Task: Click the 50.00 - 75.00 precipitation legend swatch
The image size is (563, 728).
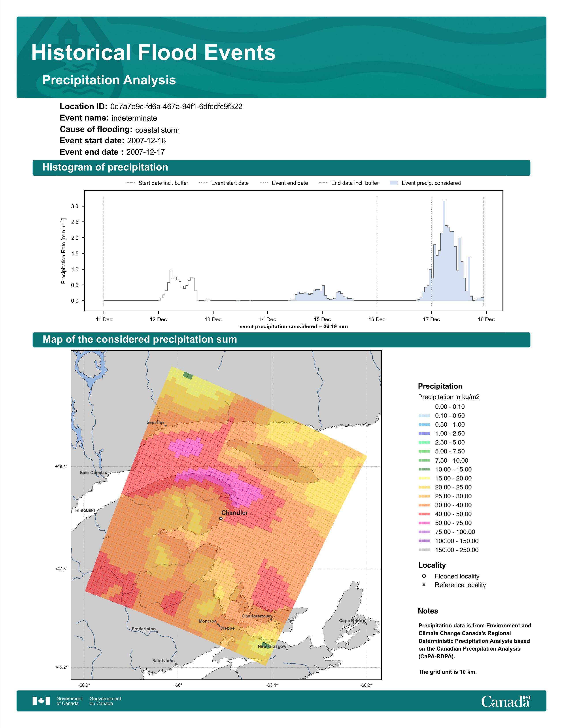Action: point(424,523)
